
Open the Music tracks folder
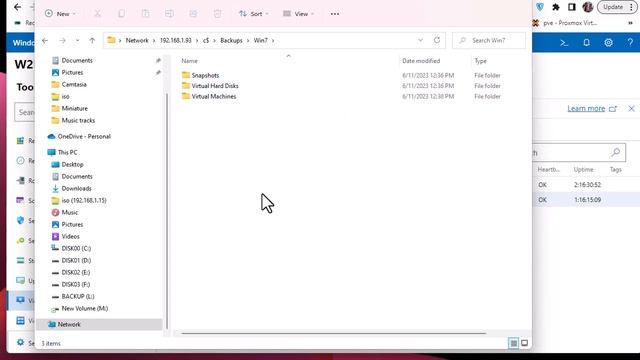78,120
